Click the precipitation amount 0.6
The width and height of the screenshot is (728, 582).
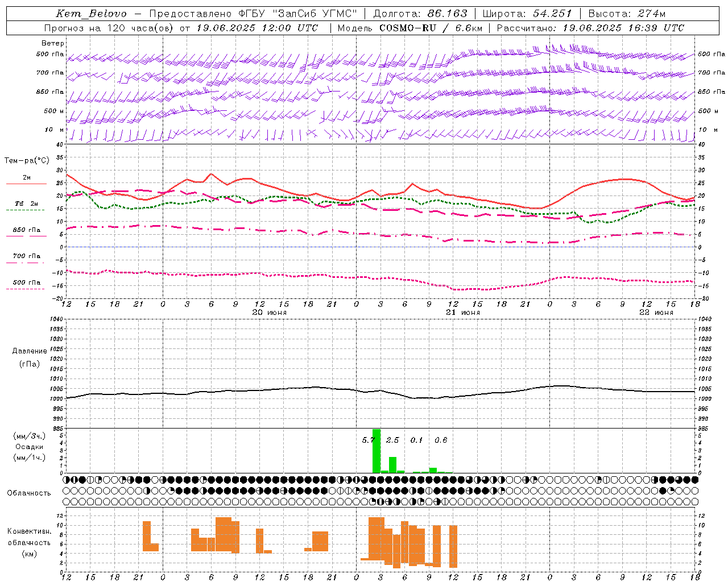(441, 440)
